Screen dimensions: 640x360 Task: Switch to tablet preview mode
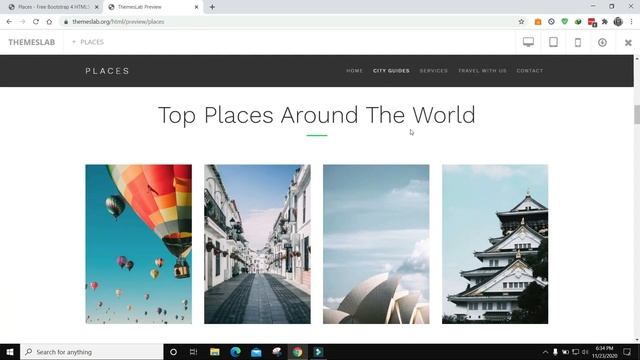[553, 42]
